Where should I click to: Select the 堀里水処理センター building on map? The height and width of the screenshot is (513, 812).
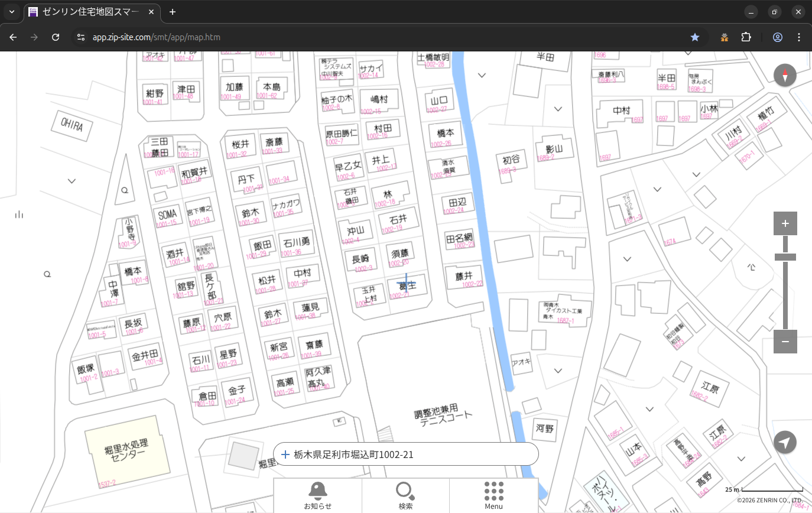click(124, 450)
